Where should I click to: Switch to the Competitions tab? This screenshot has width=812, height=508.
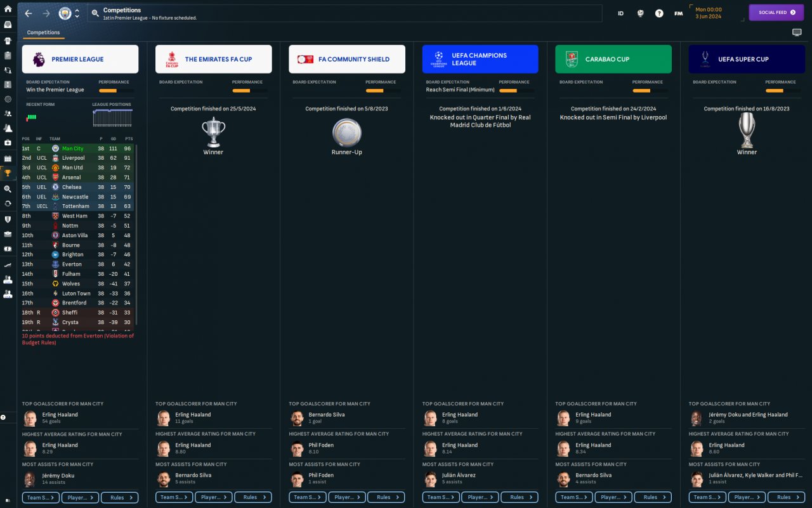pos(44,32)
